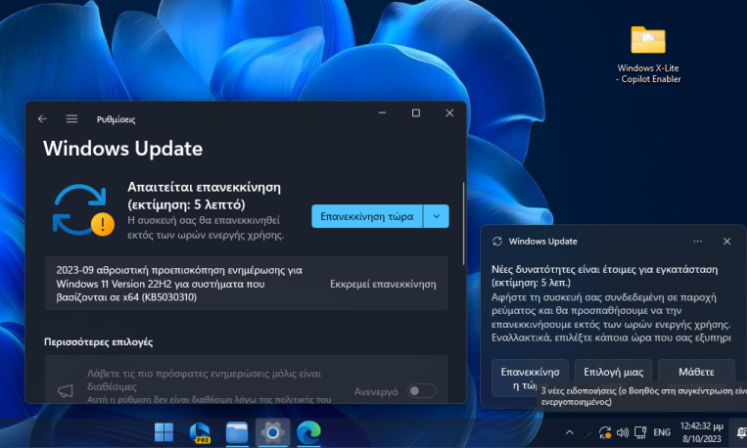This screenshot has height=448, width=747.
Task: Open Microsoft Edge from the taskbar
Action: (x=309, y=432)
